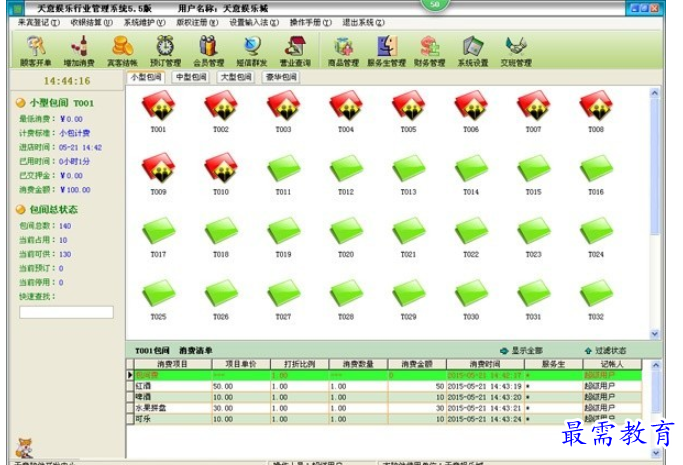This screenshot has height=465, width=683.
Task: Select vacant room T024 icon
Action: [596, 231]
